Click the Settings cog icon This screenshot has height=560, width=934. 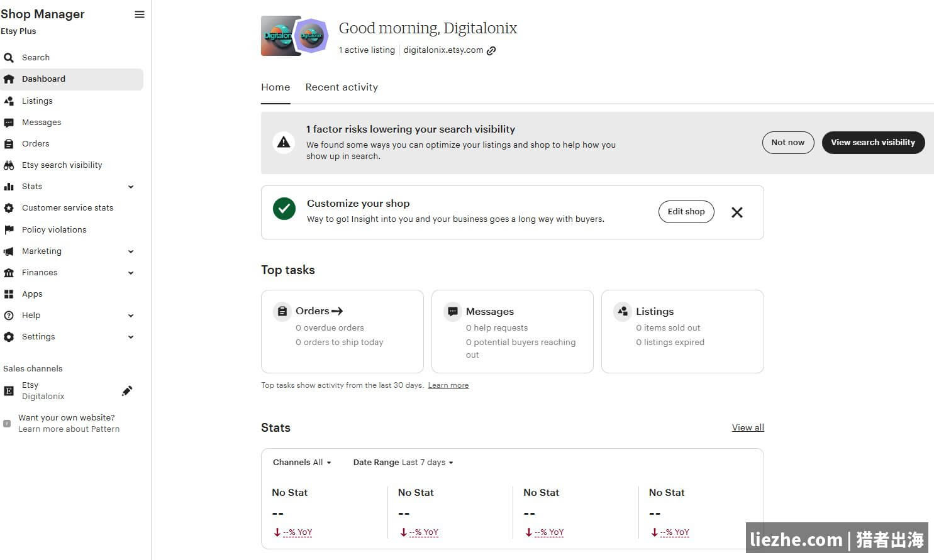9,337
